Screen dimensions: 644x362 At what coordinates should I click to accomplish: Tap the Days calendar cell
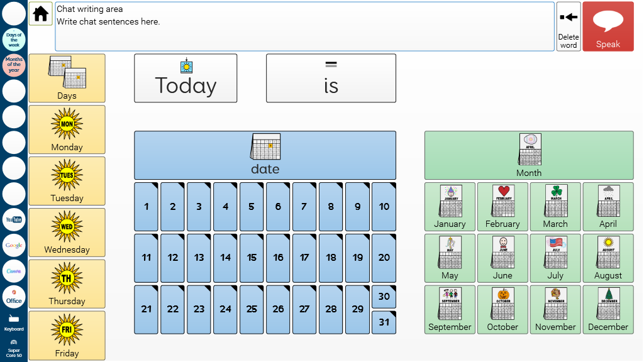(67, 78)
